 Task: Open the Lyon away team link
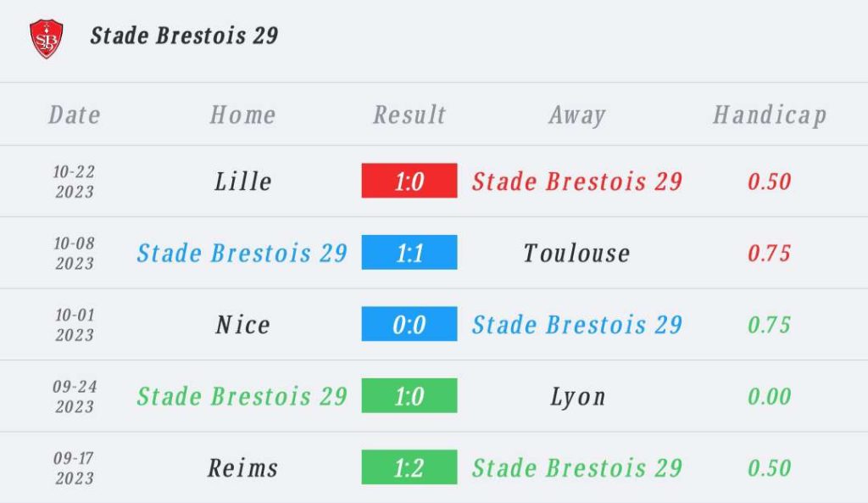(577, 396)
